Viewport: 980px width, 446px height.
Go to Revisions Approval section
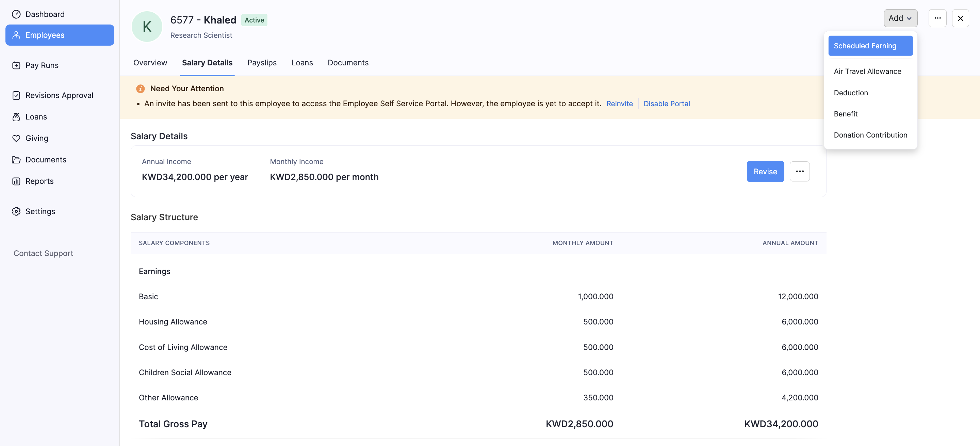coord(59,95)
